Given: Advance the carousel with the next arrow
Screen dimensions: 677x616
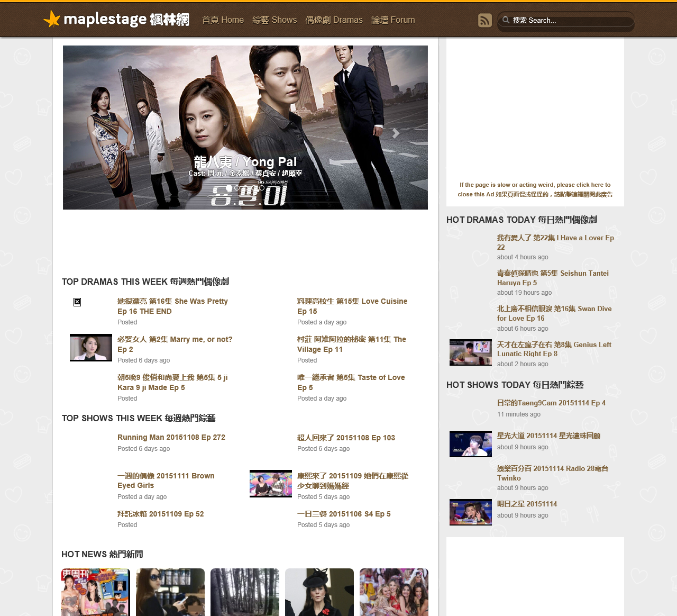Looking at the screenshot, I should point(396,133).
